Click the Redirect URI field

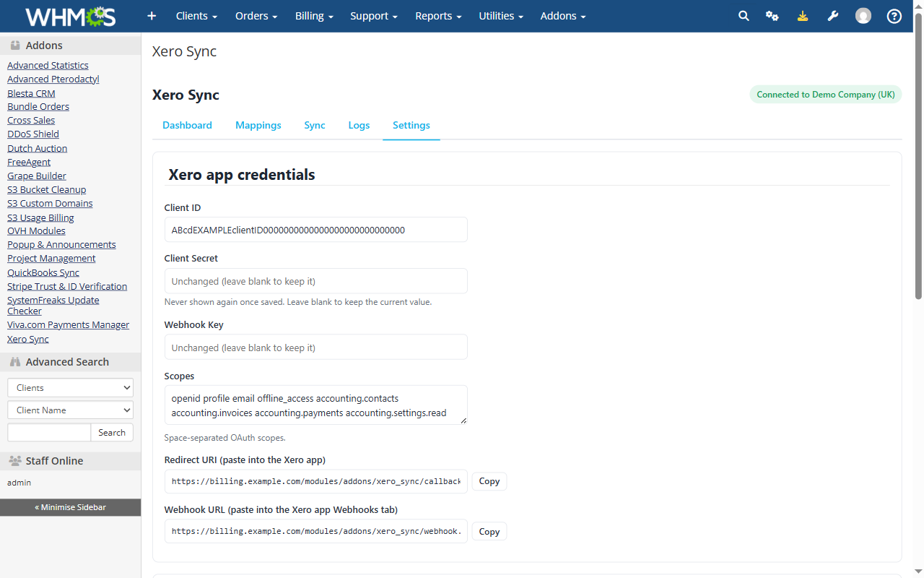point(316,481)
